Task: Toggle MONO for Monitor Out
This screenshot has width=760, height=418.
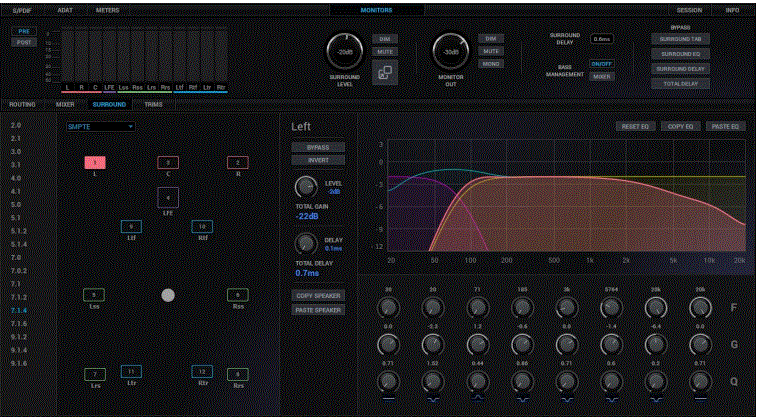Action: (x=491, y=64)
